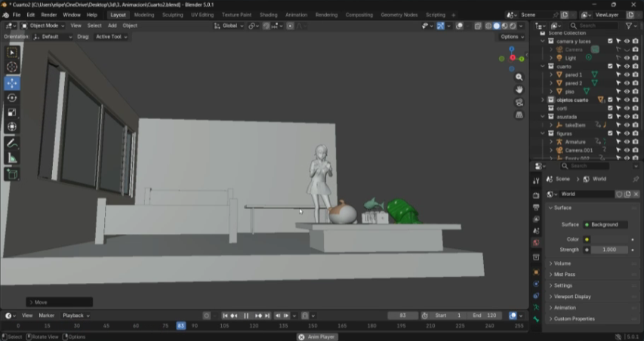The height and width of the screenshot is (341, 644).
Task: Open the Playback popover in the timeline
Action: point(75,315)
